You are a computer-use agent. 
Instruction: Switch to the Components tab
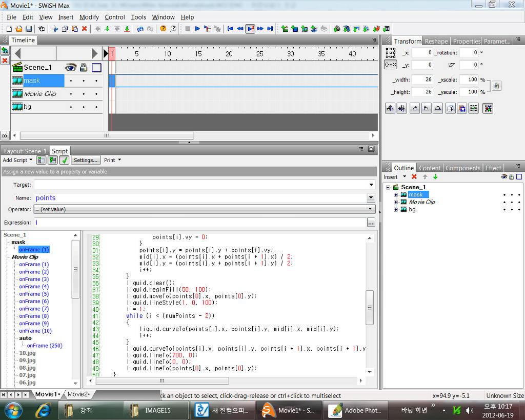click(463, 168)
